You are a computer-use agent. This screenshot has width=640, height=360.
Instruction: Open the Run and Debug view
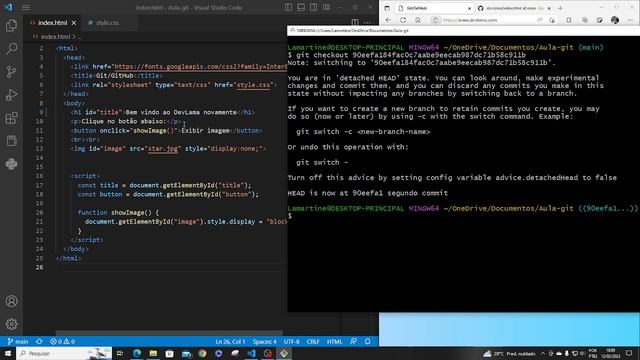11,95
